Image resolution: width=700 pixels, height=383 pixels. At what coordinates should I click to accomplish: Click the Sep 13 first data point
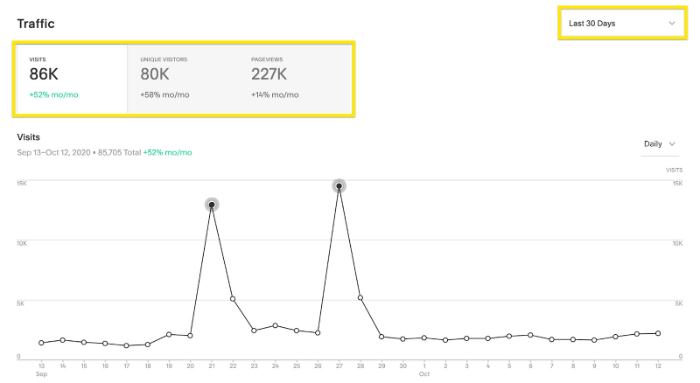click(x=42, y=343)
